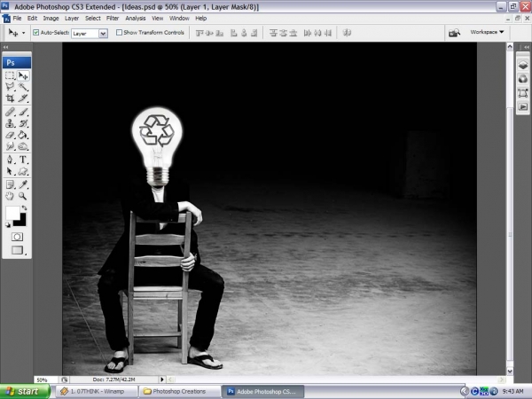The width and height of the screenshot is (532, 399).
Task: Select the Lasso tool
Action: click(x=10, y=87)
